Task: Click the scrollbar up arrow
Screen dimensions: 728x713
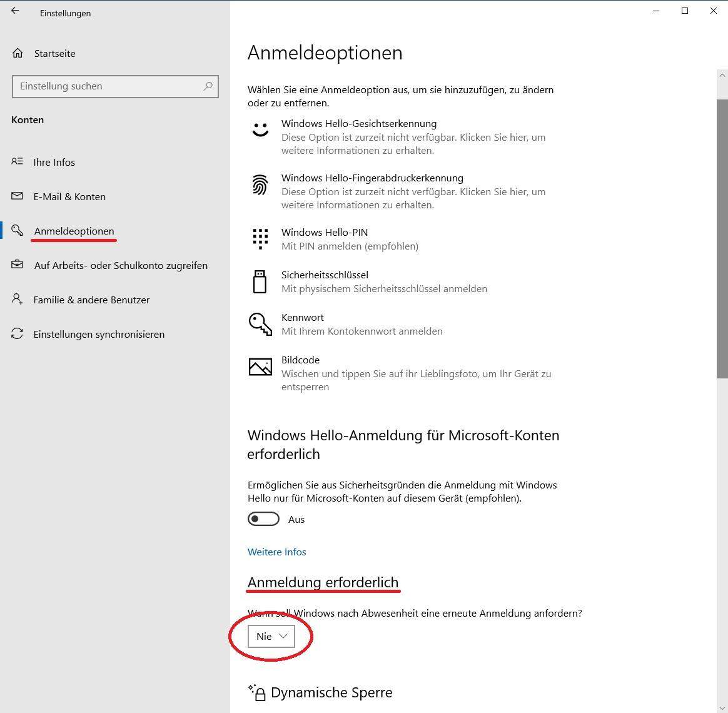Action: tap(722, 75)
